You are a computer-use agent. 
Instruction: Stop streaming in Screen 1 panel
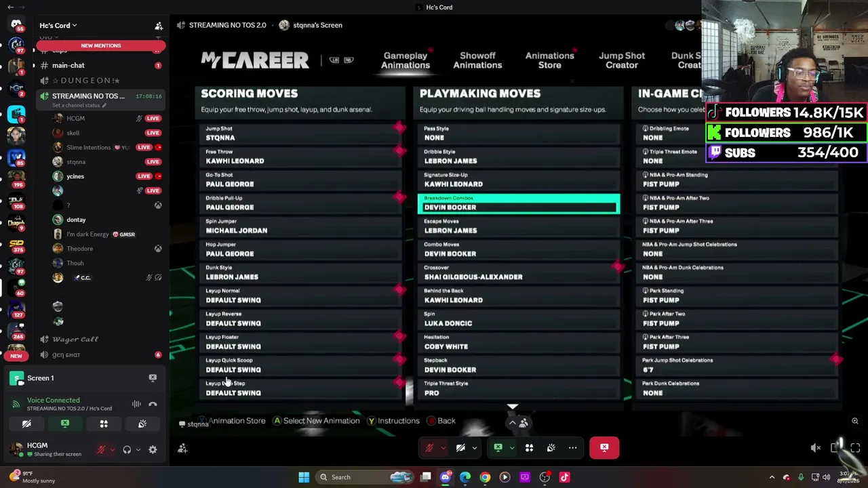pyautogui.click(x=153, y=378)
